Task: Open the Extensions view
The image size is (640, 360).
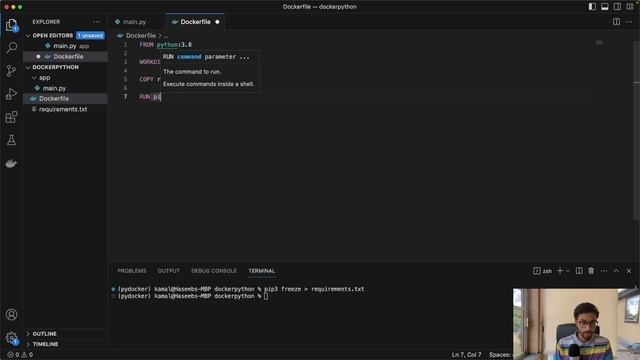Action: tap(11, 117)
